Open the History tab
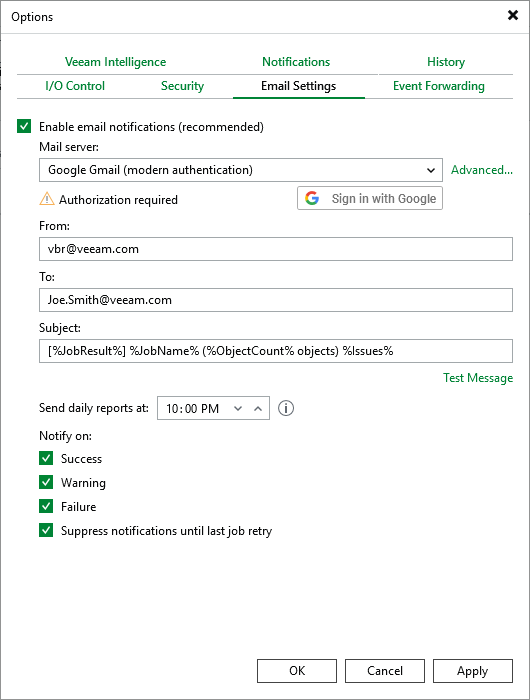 coord(446,62)
